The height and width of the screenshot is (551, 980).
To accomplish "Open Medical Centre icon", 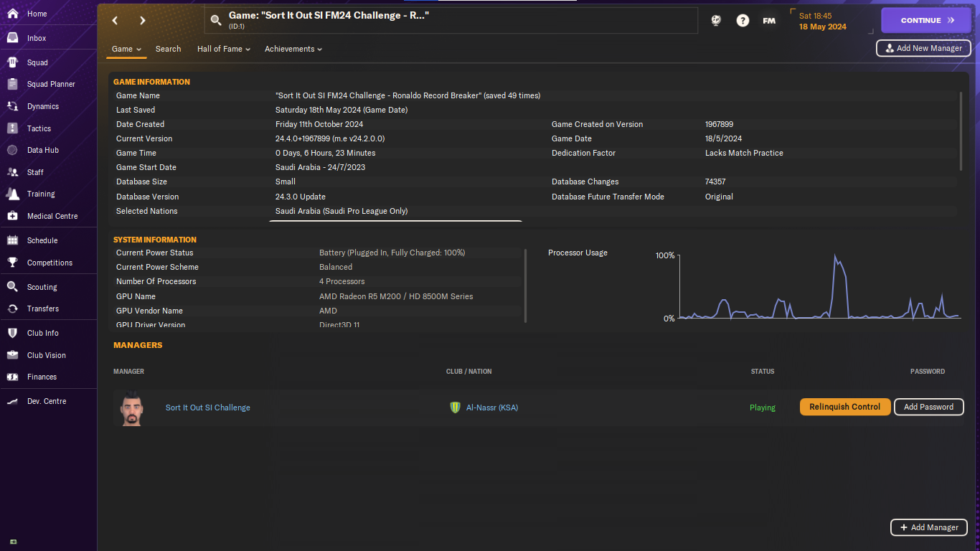I will click(13, 216).
